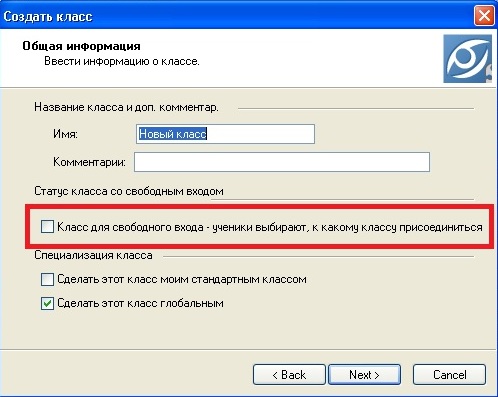Focus the Комментарии input field
The image size is (498, 397).
[x=282, y=162]
